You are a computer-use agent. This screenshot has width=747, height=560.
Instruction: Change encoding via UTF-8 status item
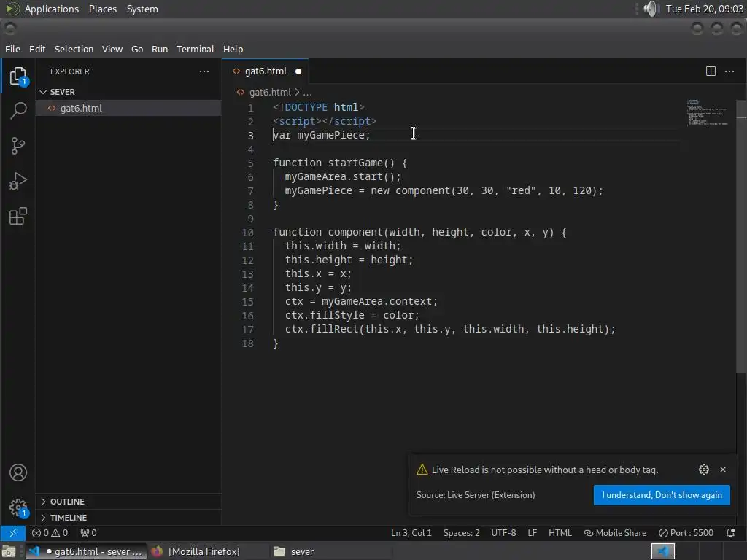pos(503,533)
